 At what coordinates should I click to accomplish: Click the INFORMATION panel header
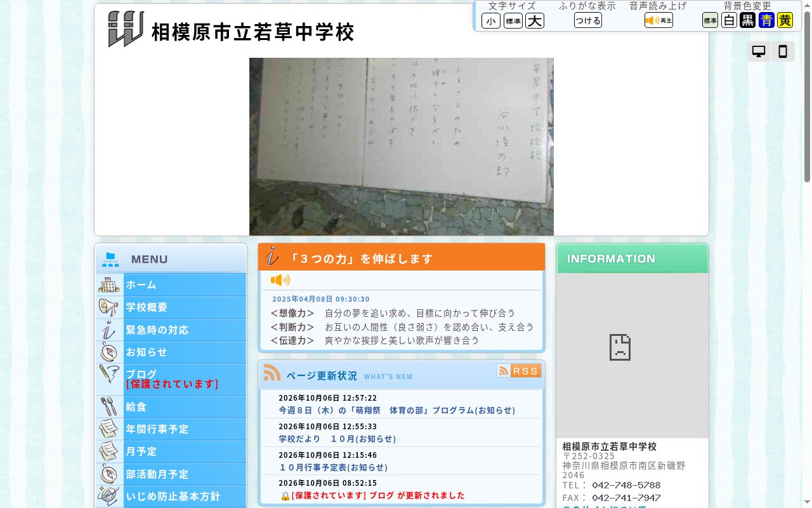(632, 258)
